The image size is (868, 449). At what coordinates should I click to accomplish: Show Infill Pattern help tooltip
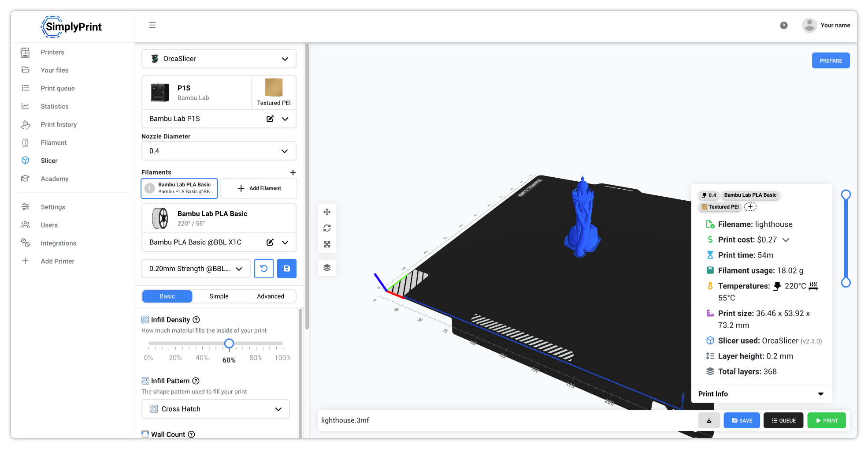pos(196,381)
